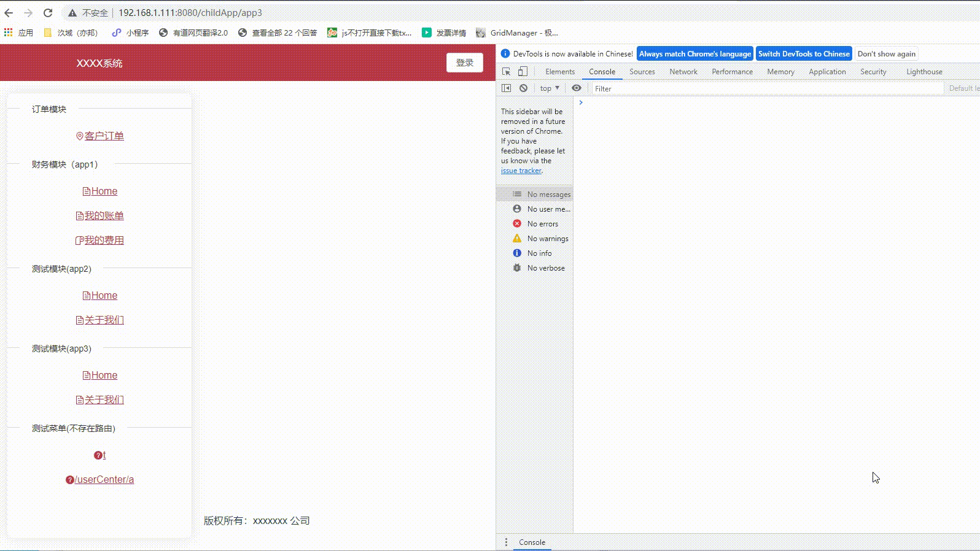Click the inspect element picker icon in DevTools
Image resolution: width=980 pixels, height=551 pixels.
[507, 72]
